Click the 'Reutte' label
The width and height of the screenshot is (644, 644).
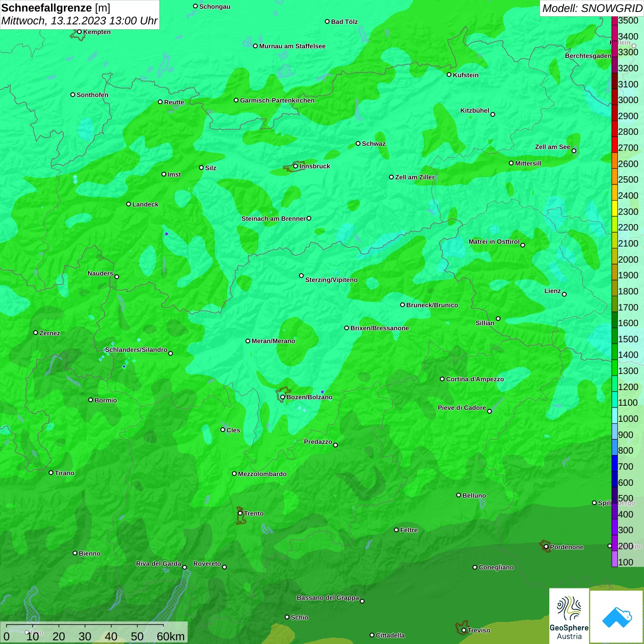coord(174,102)
